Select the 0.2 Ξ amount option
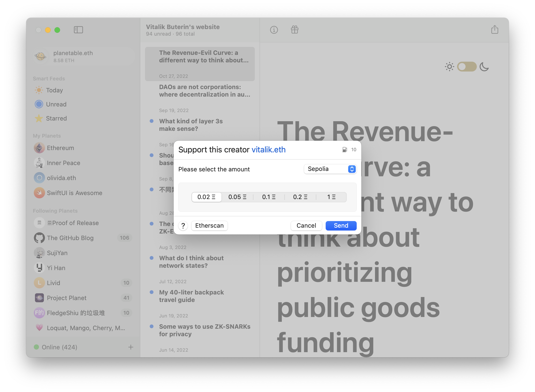 point(300,197)
